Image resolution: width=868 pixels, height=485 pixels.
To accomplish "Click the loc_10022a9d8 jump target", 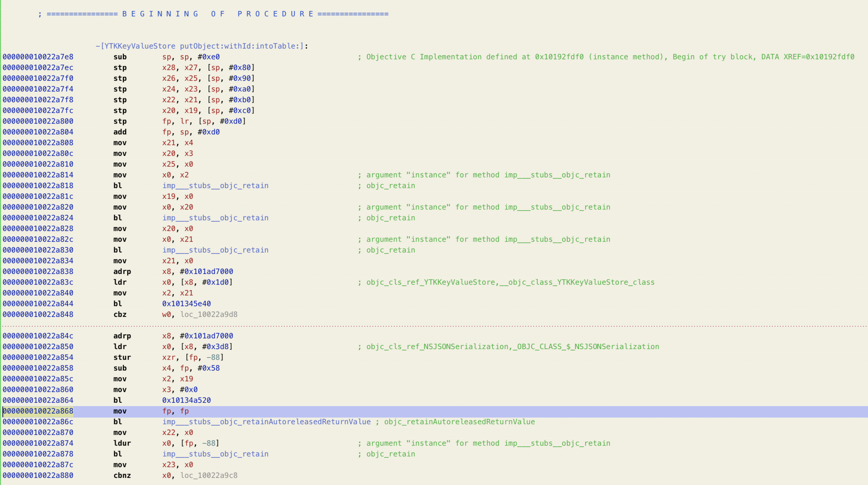I will pos(208,314).
